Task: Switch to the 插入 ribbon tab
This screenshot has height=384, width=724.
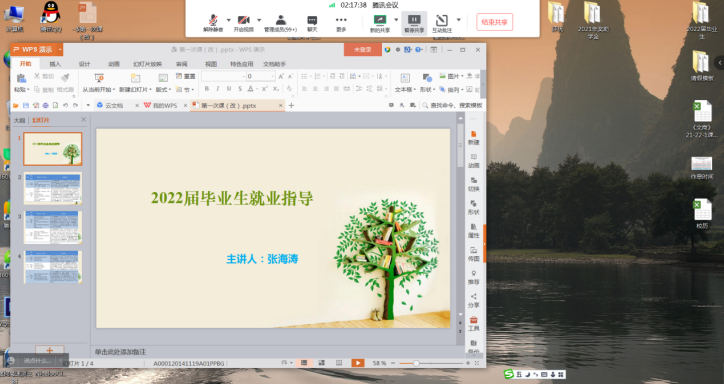Action: (55, 64)
